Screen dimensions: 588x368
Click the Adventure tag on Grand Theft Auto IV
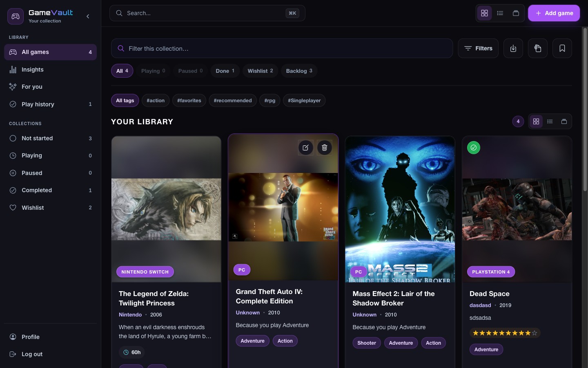click(252, 341)
